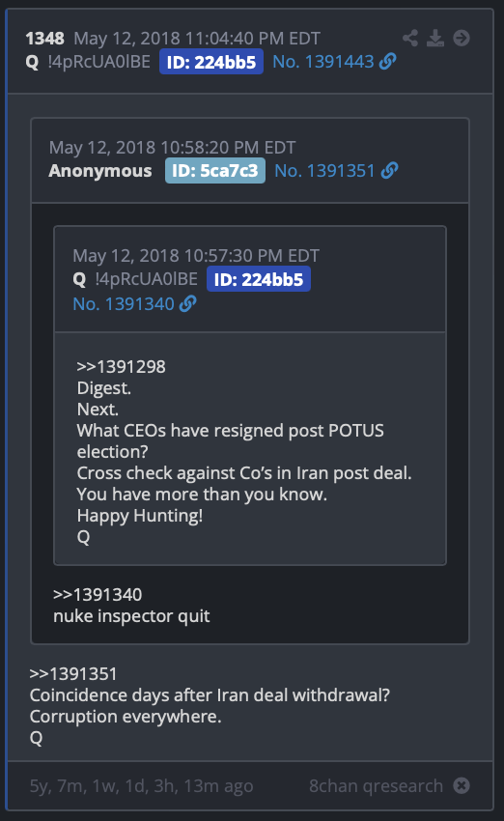504x821 pixels.
Task: Open the No. 1391443 post link
Action: [322, 62]
